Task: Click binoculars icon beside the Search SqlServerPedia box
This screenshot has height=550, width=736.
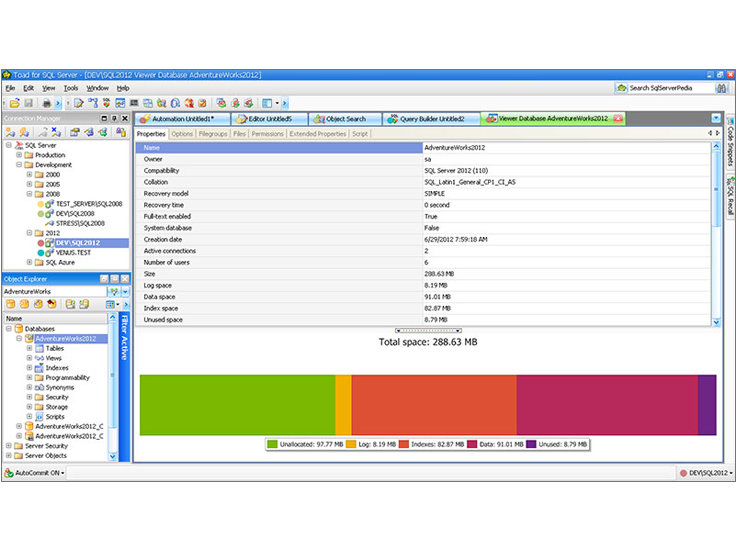Action: (x=721, y=88)
